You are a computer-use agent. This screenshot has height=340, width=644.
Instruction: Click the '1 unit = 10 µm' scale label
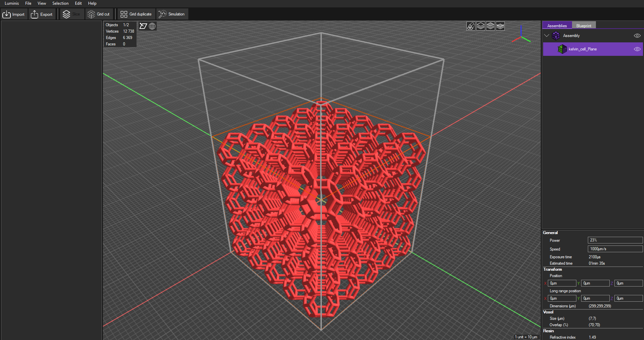[526, 337]
